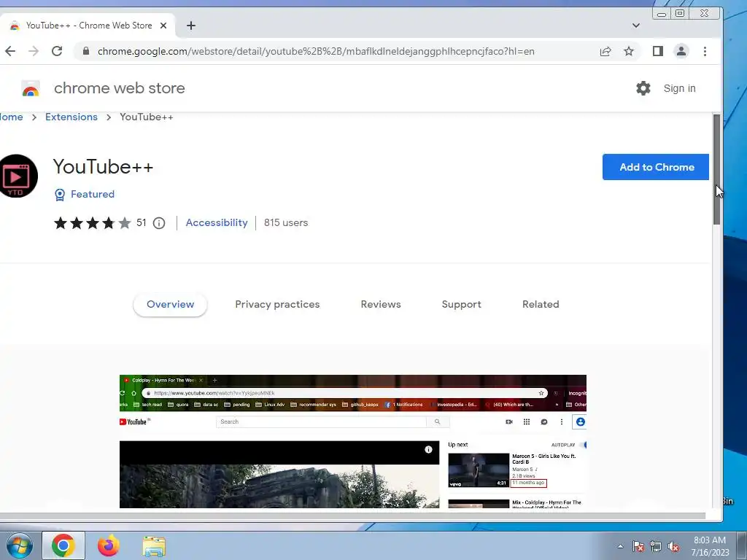Click the YouTube++ extension icon

[18, 176]
